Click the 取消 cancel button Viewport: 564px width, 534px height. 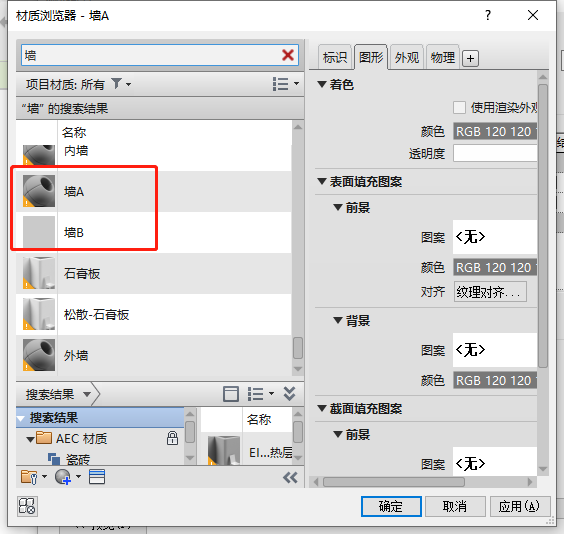point(455,506)
